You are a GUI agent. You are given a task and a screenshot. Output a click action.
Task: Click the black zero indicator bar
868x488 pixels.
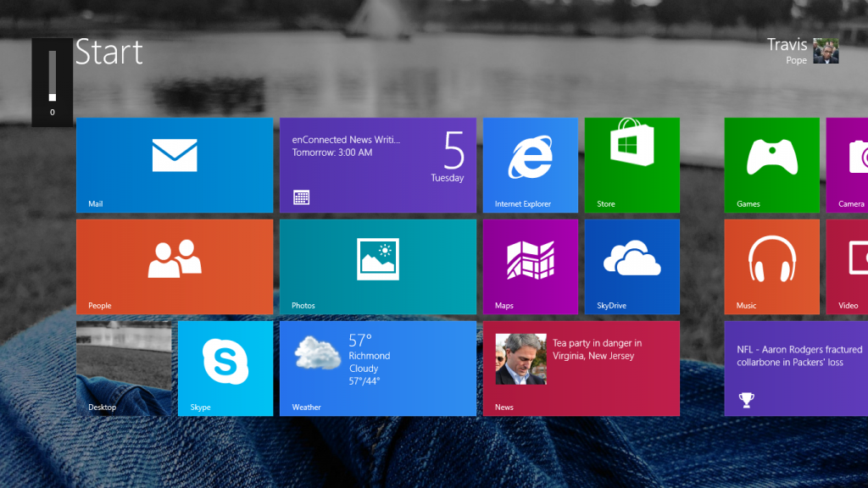52,80
